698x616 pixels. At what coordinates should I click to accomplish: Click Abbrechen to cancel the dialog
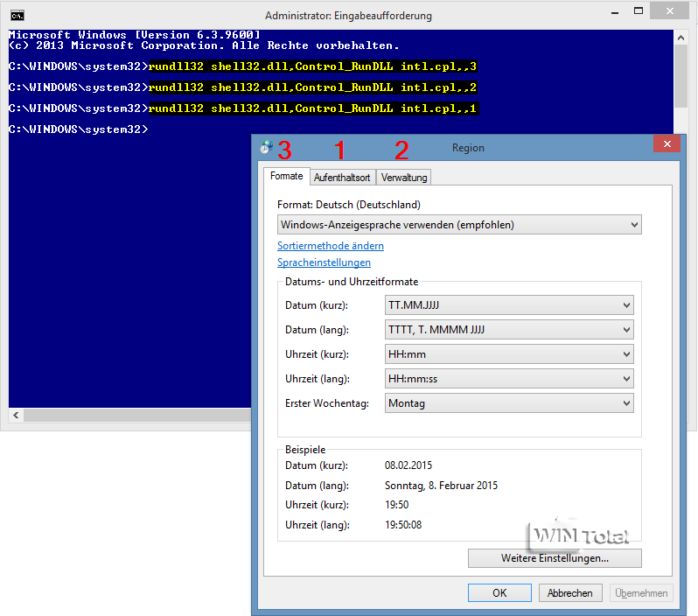[x=570, y=592]
